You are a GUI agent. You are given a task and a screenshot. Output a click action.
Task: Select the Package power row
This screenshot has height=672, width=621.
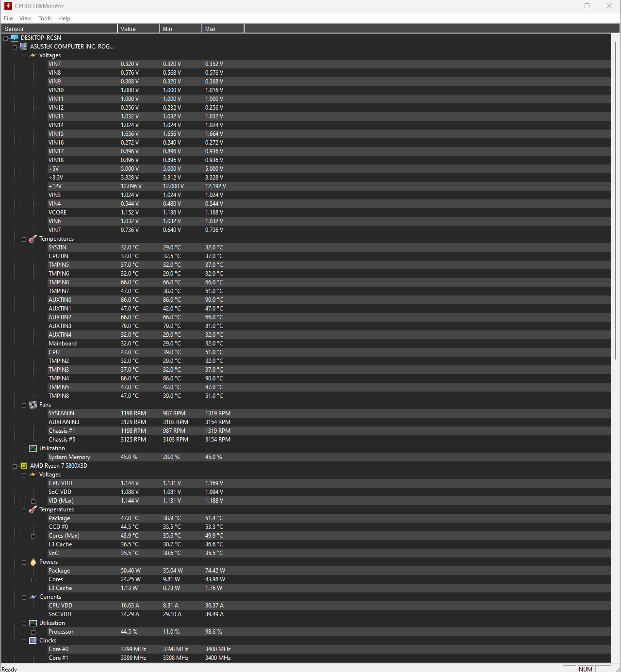[x=329, y=571]
